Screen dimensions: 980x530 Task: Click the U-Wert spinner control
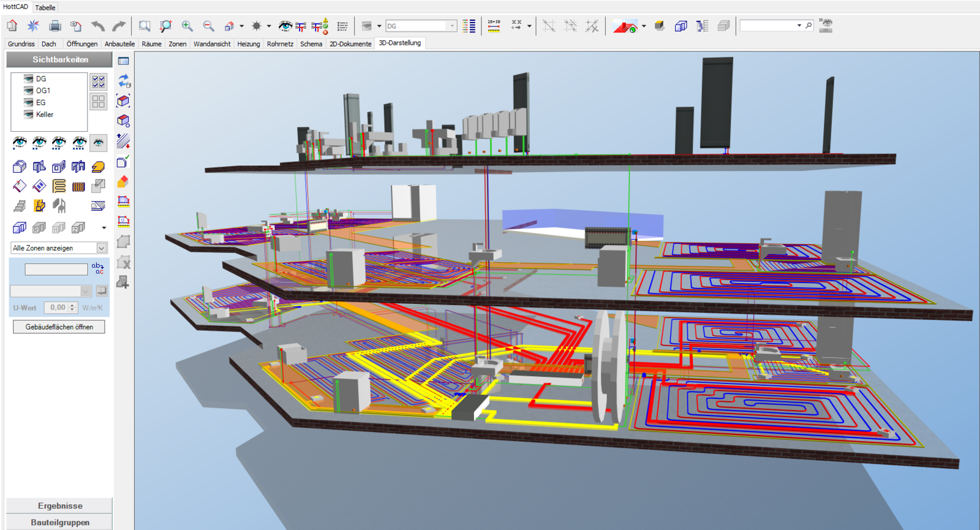[72, 308]
